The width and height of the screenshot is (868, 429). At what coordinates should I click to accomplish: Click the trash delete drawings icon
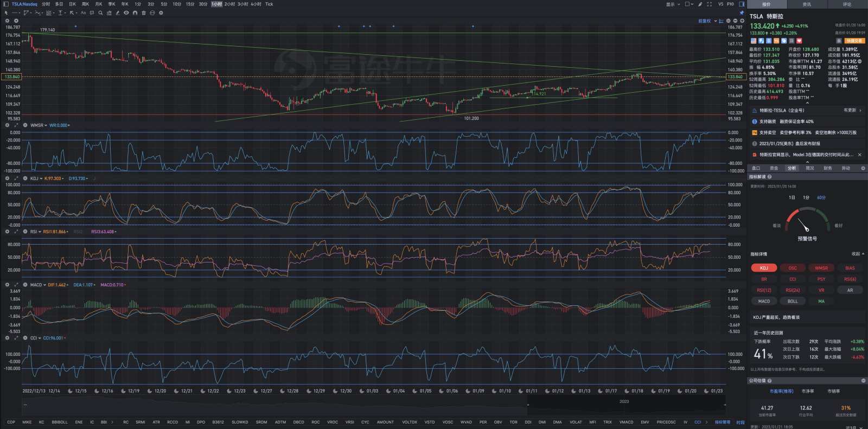(143, 12)
